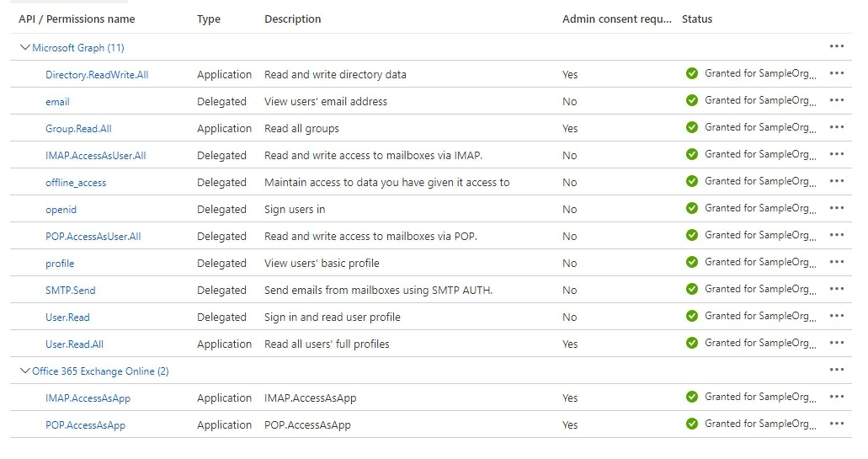Image resolution: width=868 pixels, height=459 pixels.
Task: Click Admin consent required column header
Action: point(617,19)
